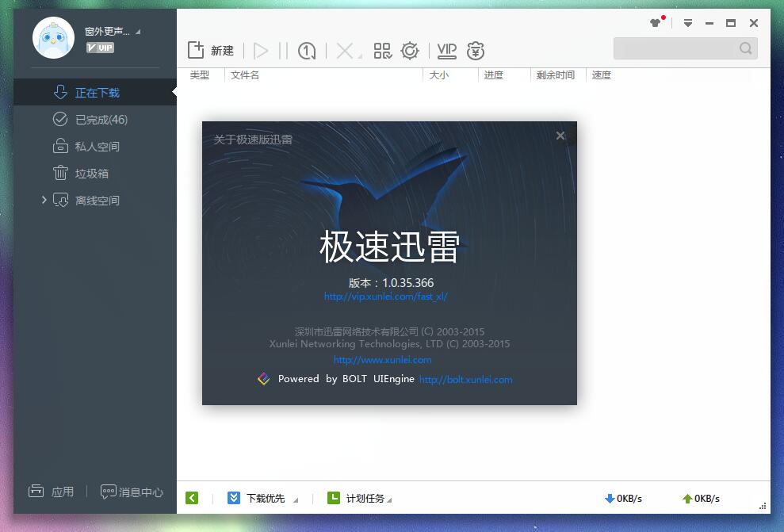Click the user avatar bird picture
Screen dimensions: 784x532
pyautogui.click(x=53, y=38)
